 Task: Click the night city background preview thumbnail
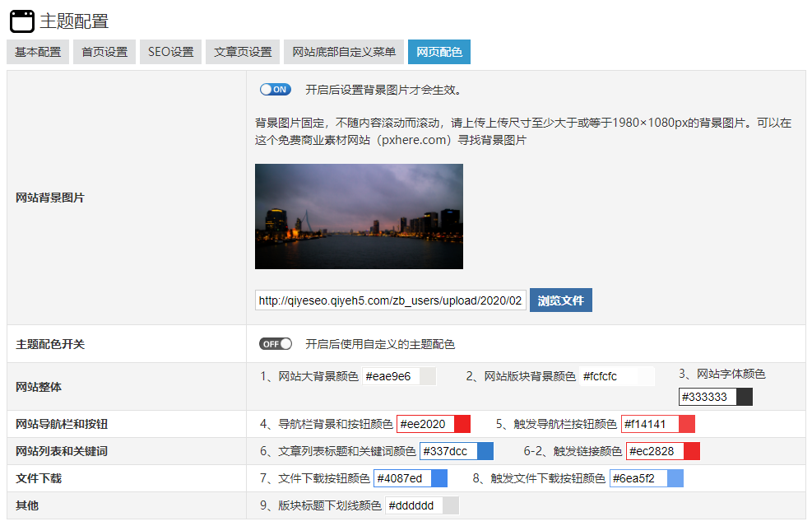click(x=359, y=216)
